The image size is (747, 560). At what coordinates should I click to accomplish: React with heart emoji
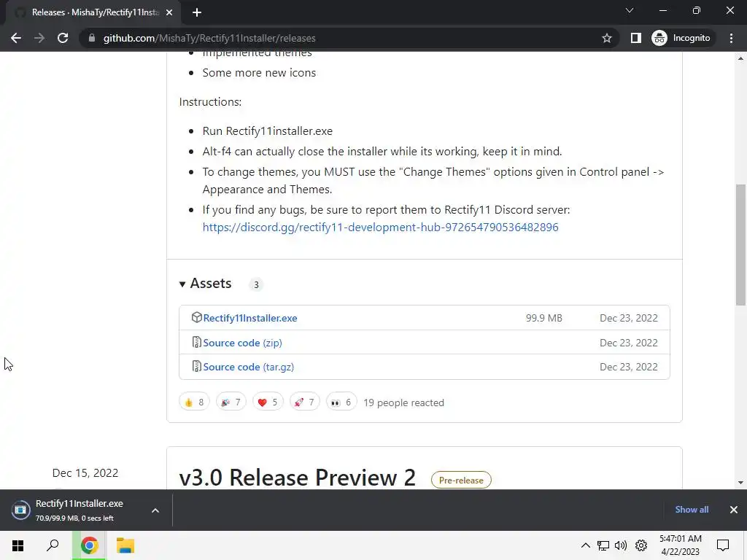click(268, 402)
